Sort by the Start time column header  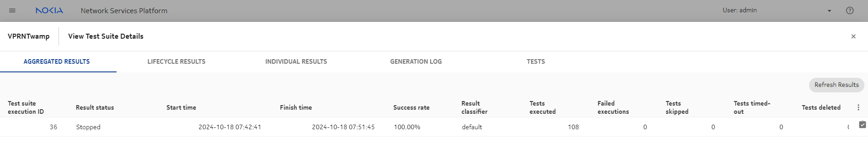[x=181, y=107]
